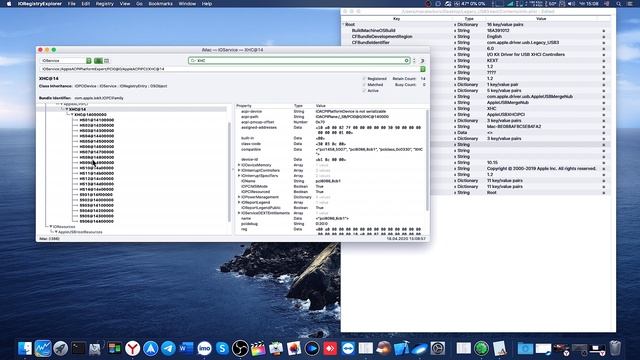640x360 pixels.
Task: Open the IOService plane dropdown
Action: [x=66, y=60]
